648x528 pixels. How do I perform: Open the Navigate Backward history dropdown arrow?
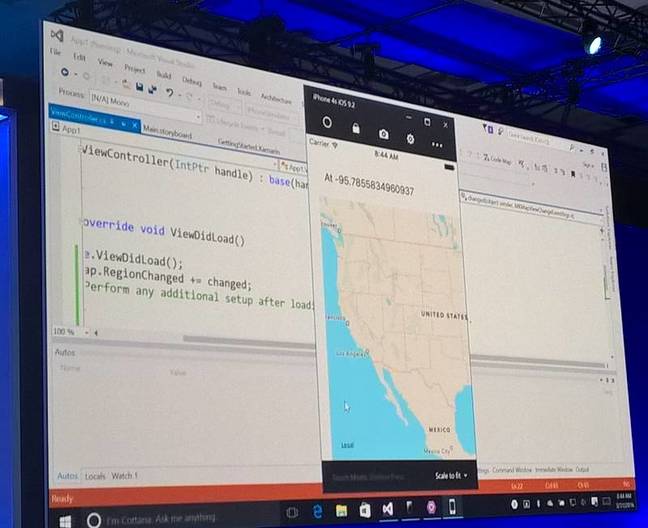[76, 75]
